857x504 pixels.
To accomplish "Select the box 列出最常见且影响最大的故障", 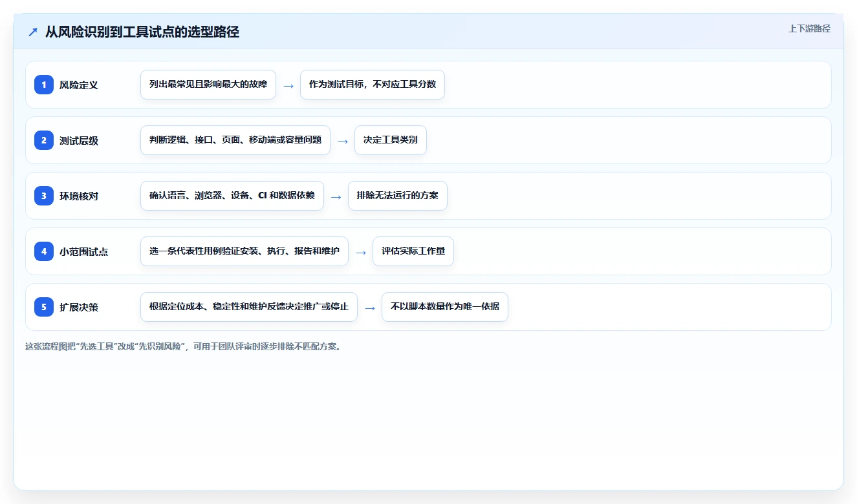I will pos(208,85).
